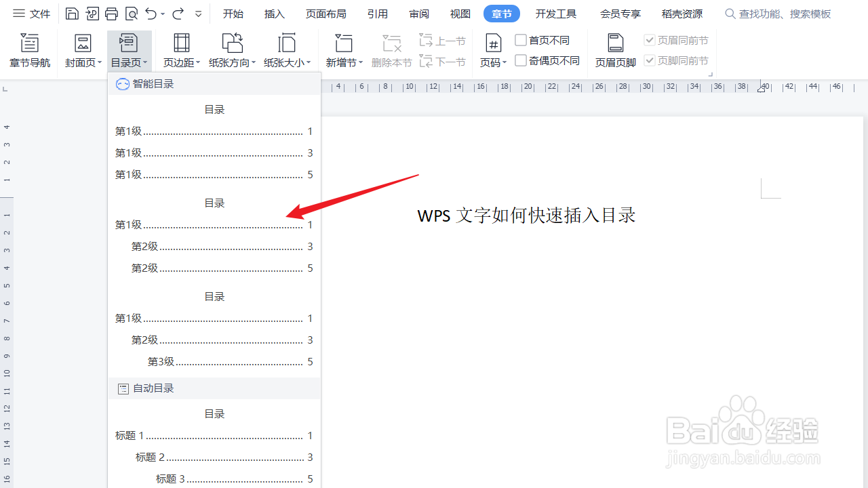Viewport: 868px width, 488px height.
Task: Select the three-level smart 目录 template
Action: pos(214,329)
